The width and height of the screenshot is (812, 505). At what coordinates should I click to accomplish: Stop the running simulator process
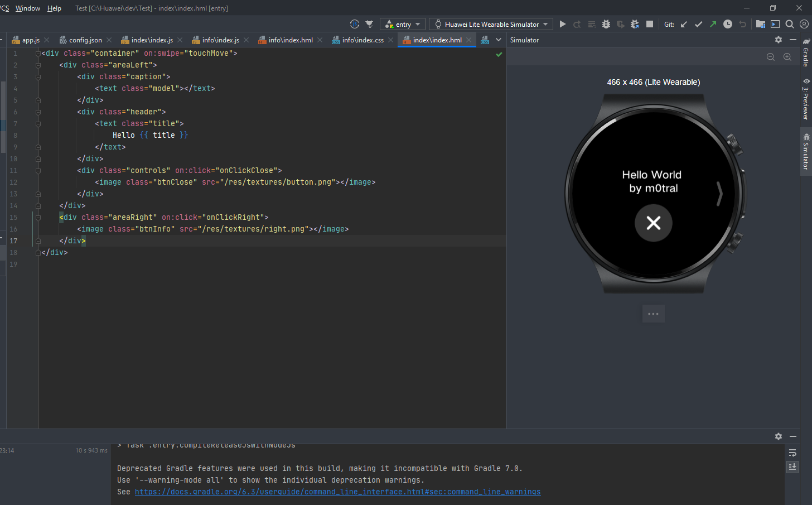(x=650, y=24)
